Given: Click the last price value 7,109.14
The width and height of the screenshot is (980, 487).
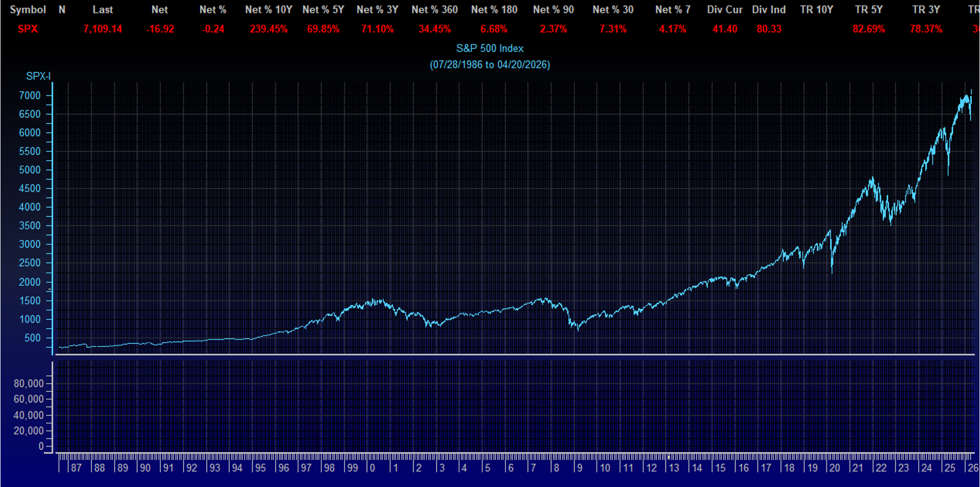Looking at the screenshot, I should [103, 29].
